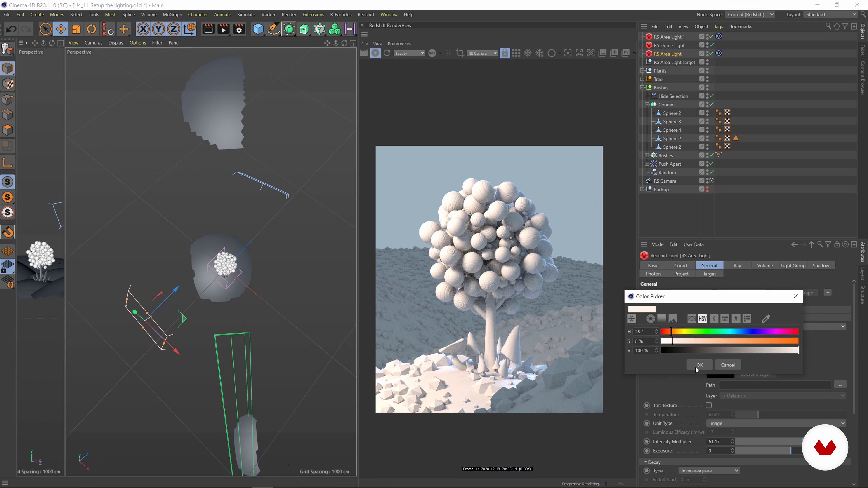The image size is (868, 488).
Task: Open Unit Type Image dropdown
Action: [x=776, y=423]
